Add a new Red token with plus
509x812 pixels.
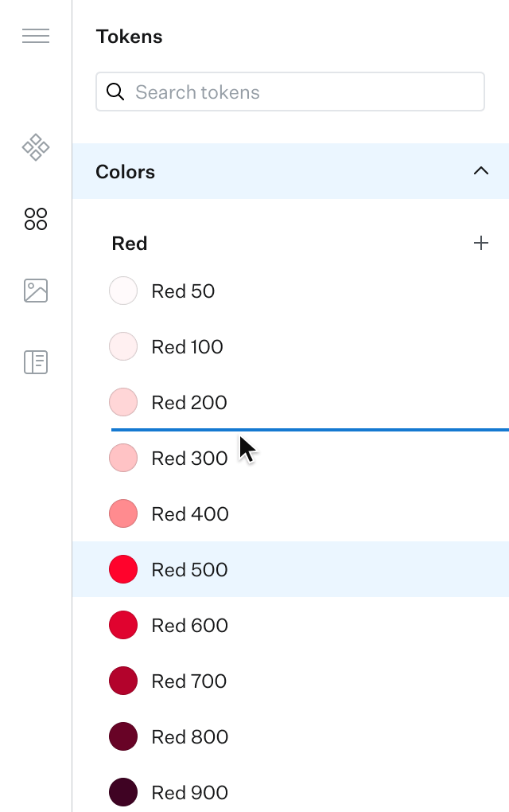(480, 244)
